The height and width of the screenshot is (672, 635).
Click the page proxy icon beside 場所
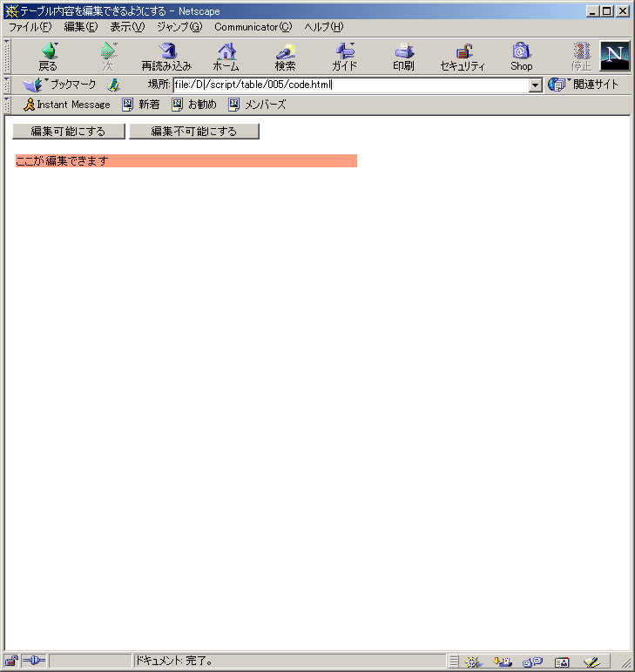click(x=113, y=85)
